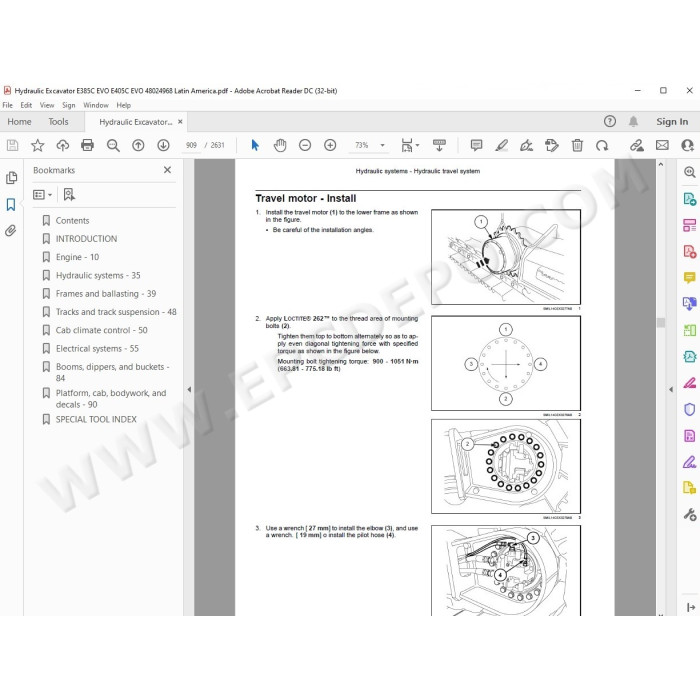
Task: Open Hydraulic systems - 35 bookmark
Action: pos(98,275)
